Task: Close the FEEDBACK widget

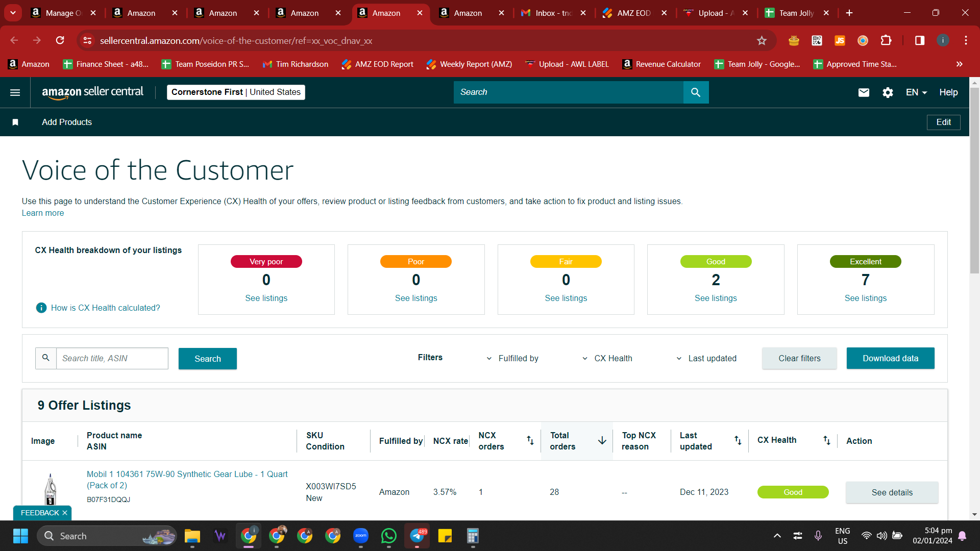Action: pos(65,513)
